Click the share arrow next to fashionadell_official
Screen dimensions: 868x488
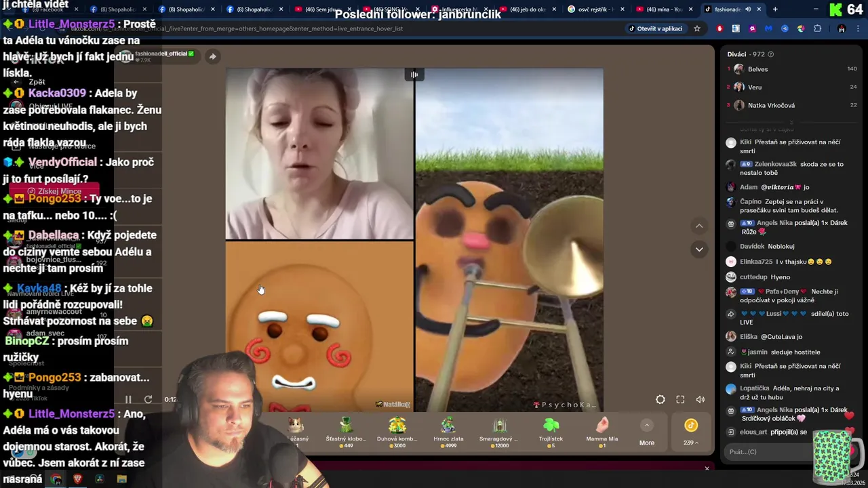(x=212, y=56)
